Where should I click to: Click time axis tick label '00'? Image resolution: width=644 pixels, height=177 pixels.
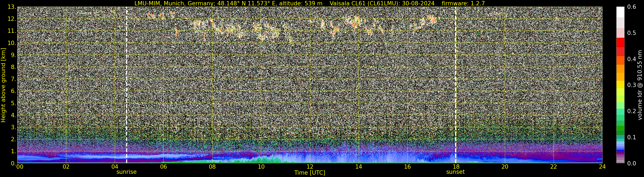[x=20, y=167]
